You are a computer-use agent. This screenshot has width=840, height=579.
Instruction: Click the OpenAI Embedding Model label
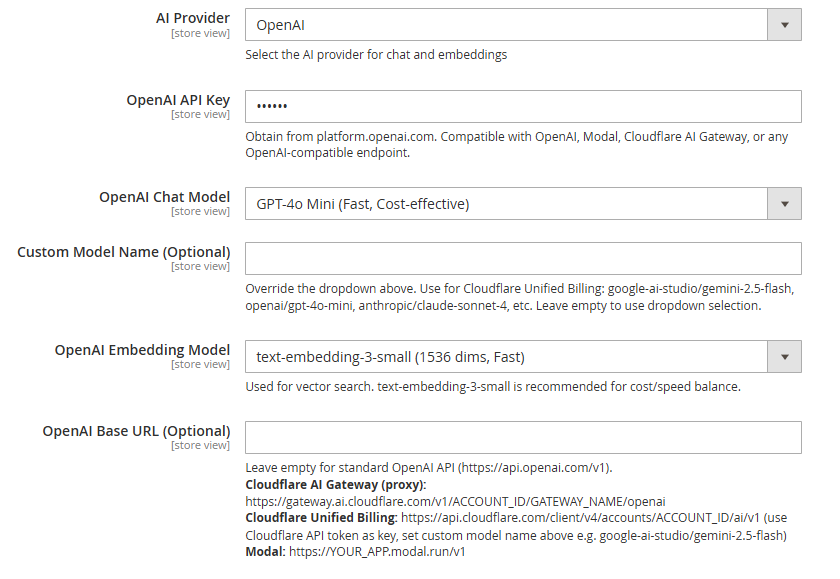click(142, 350)
